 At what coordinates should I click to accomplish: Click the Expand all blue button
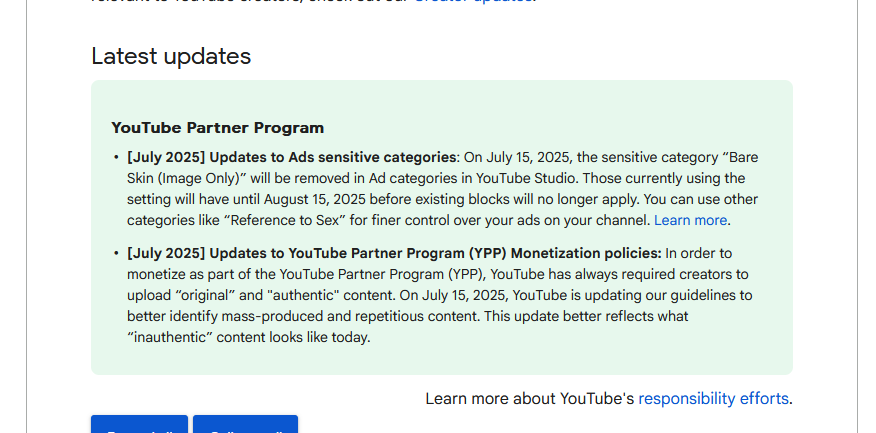[140, 424]
